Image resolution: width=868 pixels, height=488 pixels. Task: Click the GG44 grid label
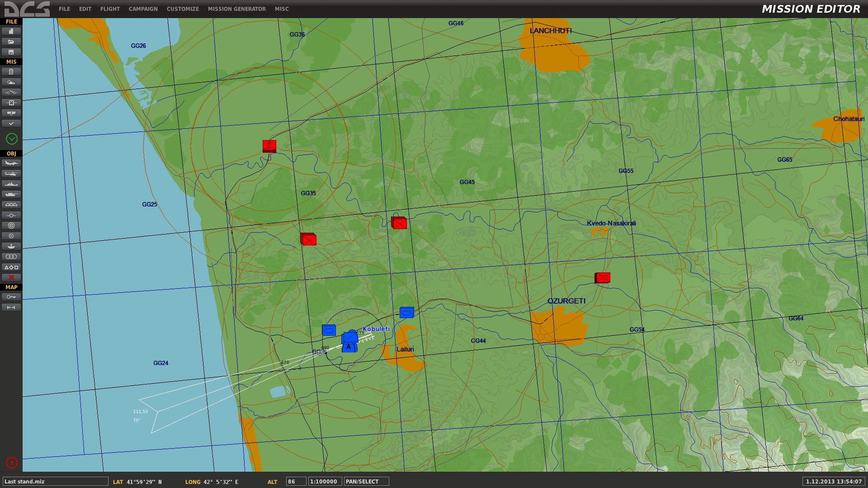tap(478, 341)
